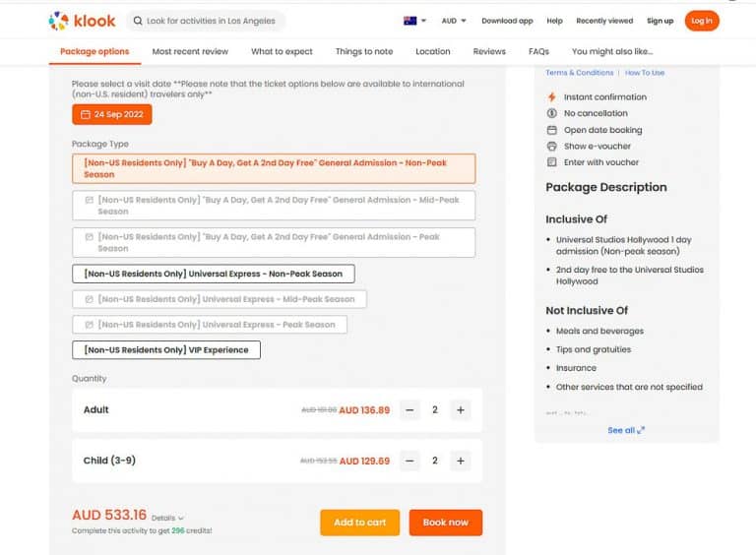Click the search magnifier icon
Image resolution: width=756 pixels, height=555 pixels.
(x=136, y=21)
